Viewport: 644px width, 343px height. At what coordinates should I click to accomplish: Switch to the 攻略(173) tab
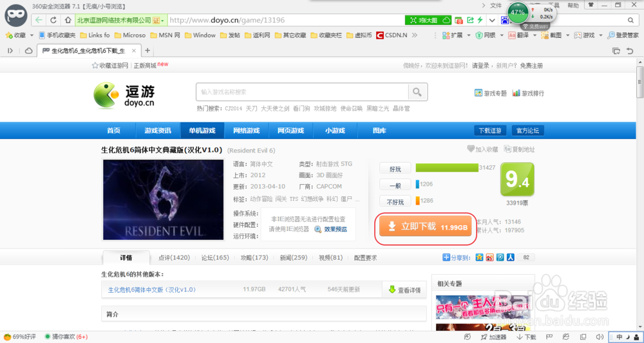pyautogui.click(x=254, y=257)
